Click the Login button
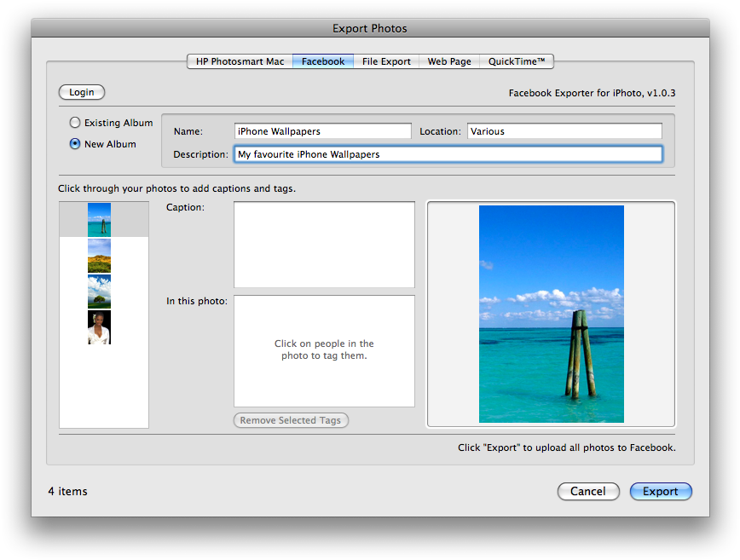This screenshot has width=740, height=560. click(81, 92)
